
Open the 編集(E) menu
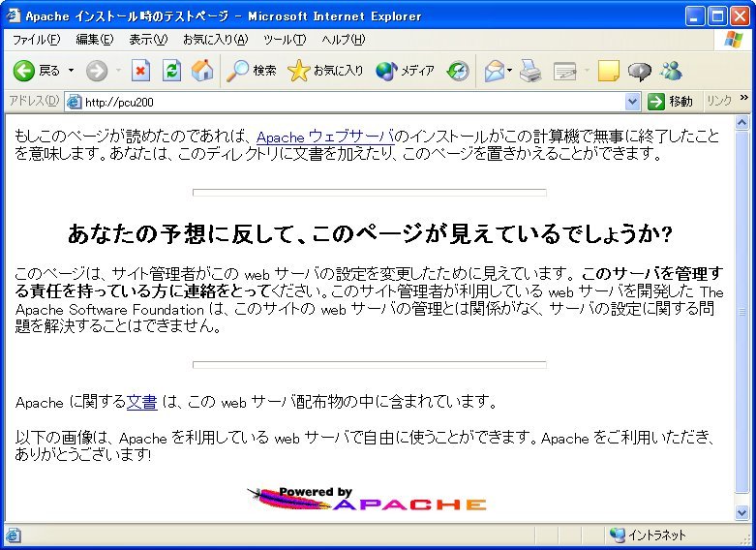[x=95, y=40]
